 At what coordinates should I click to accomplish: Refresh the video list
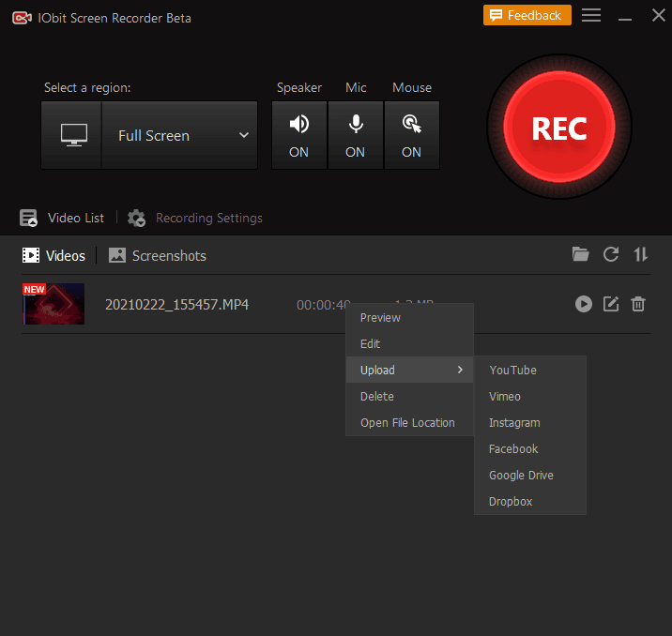pos(611,254)
